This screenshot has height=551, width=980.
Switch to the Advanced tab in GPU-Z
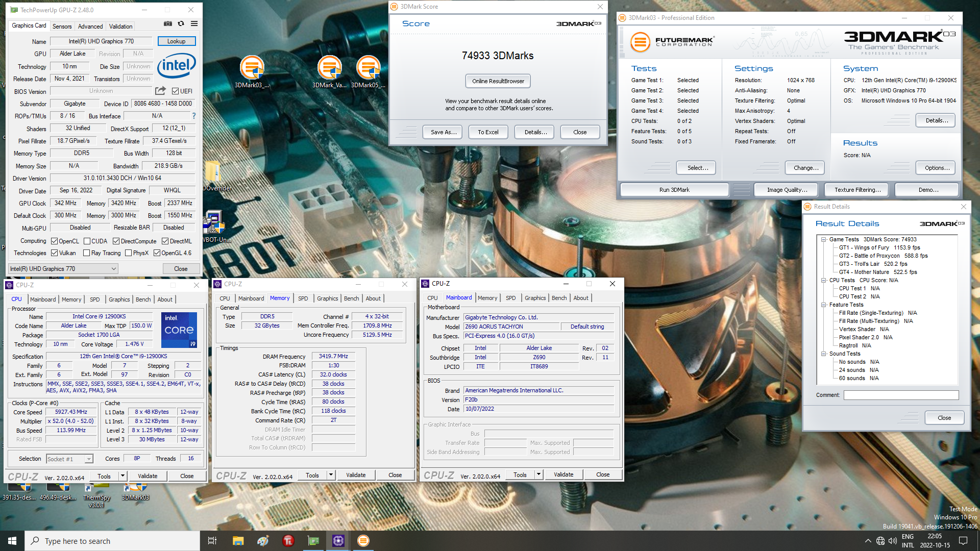tap(90, 27)
